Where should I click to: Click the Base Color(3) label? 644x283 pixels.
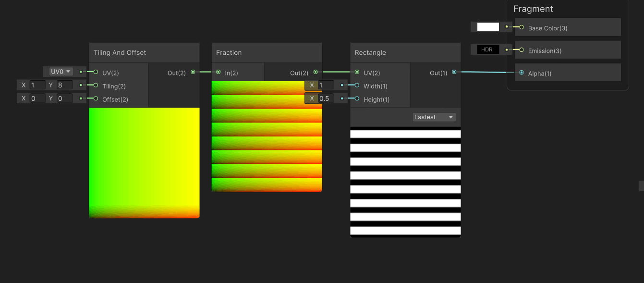[x=547, y=28]
